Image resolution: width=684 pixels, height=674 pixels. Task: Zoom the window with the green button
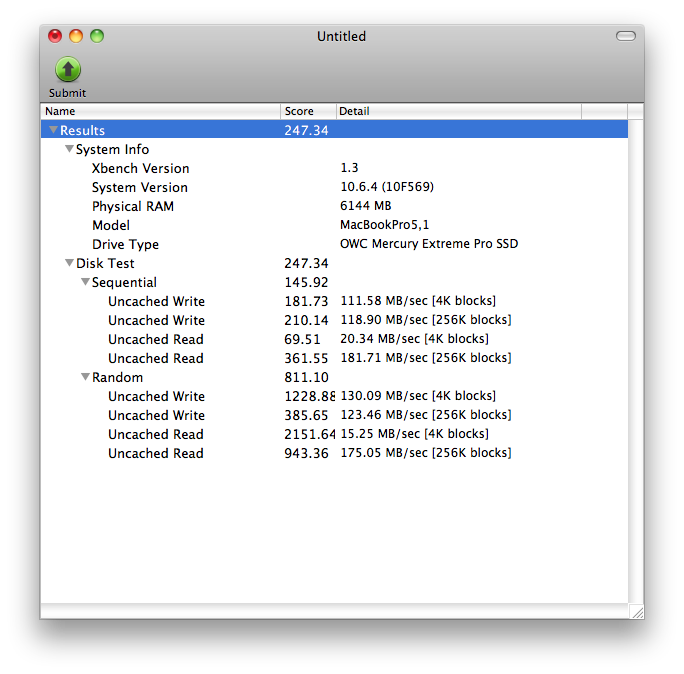(x=97, y=36)
